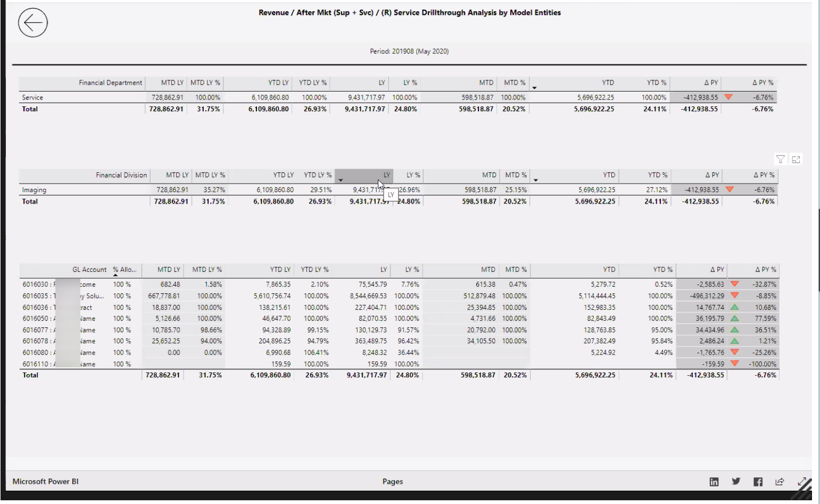Select the GL account 6016036 row
The image size is (820, 504).
pyautogui.click(x=399, y=307)
